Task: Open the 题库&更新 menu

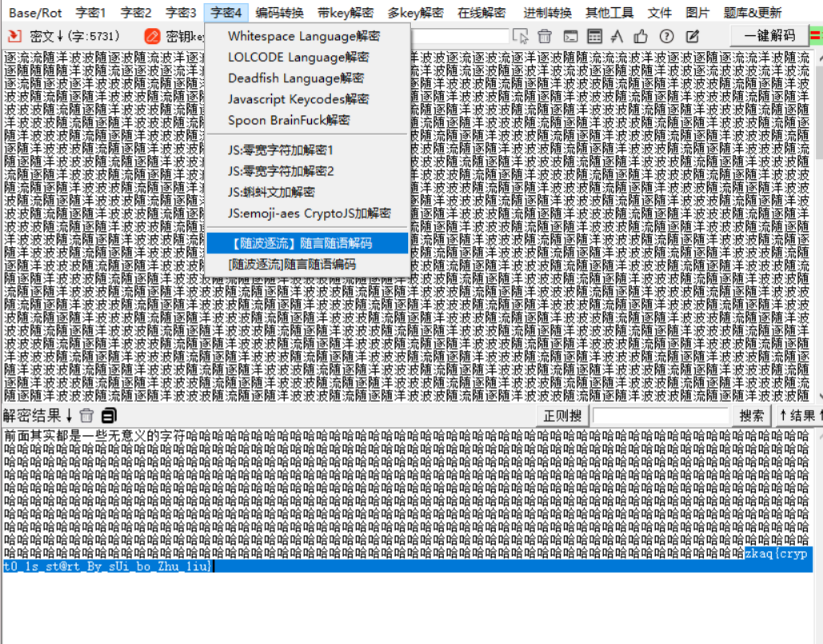Action: coord(753,13)
